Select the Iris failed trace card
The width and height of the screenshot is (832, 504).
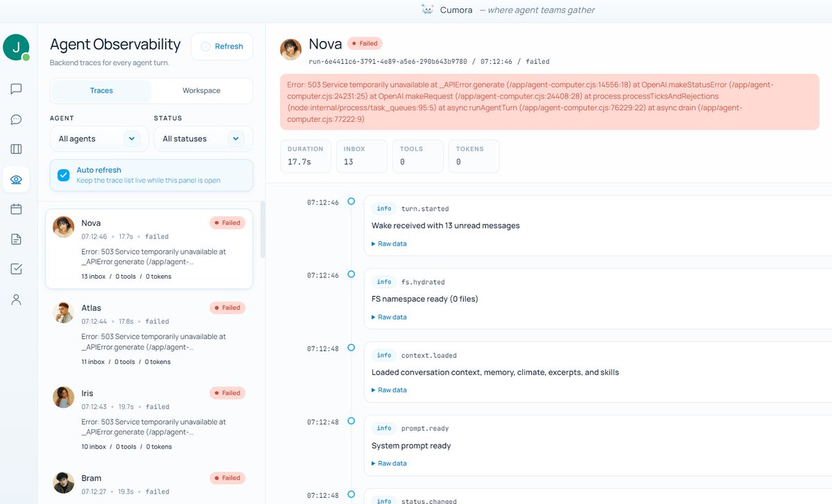(x=149, y=419)
